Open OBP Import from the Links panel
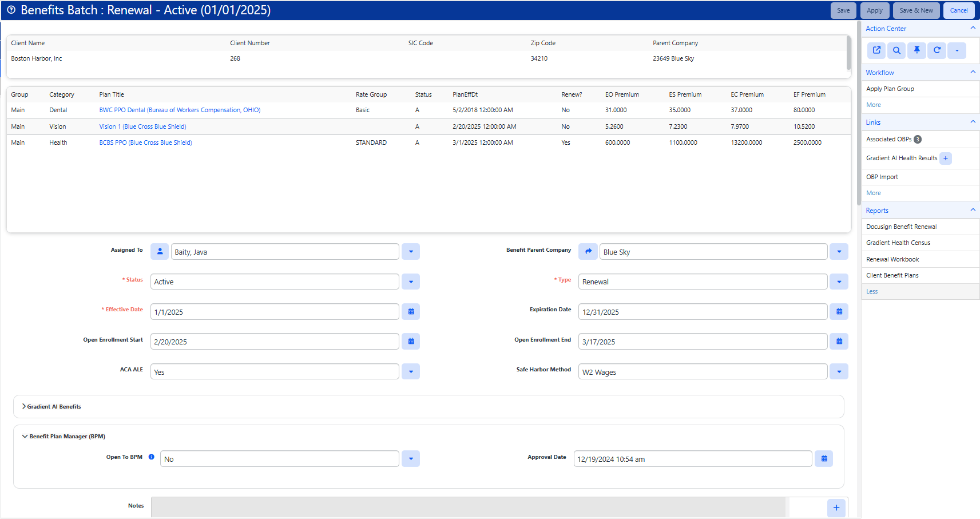 pyautogui.click(x=882, y=177)
